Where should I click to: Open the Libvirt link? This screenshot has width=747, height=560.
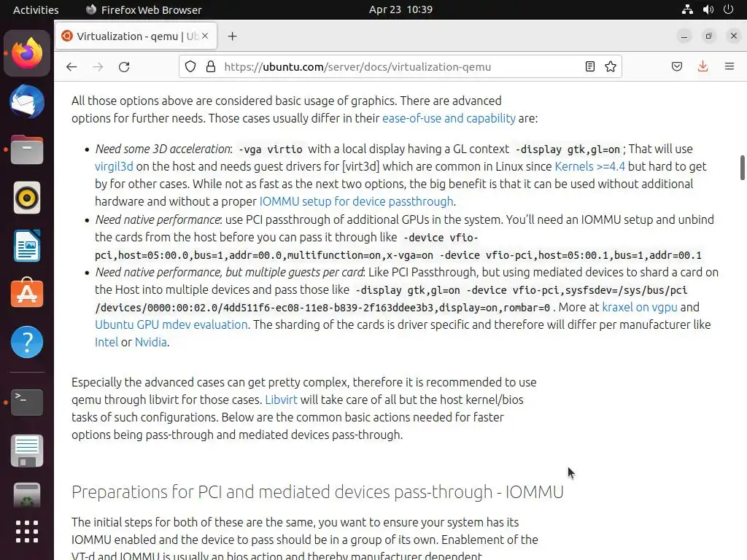click(281, 400)
